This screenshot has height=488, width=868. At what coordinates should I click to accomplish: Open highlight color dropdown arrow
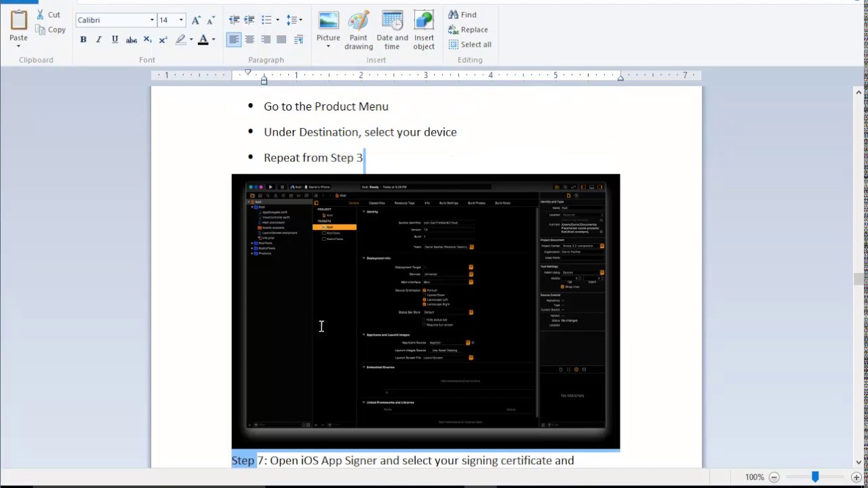point(191,40)
